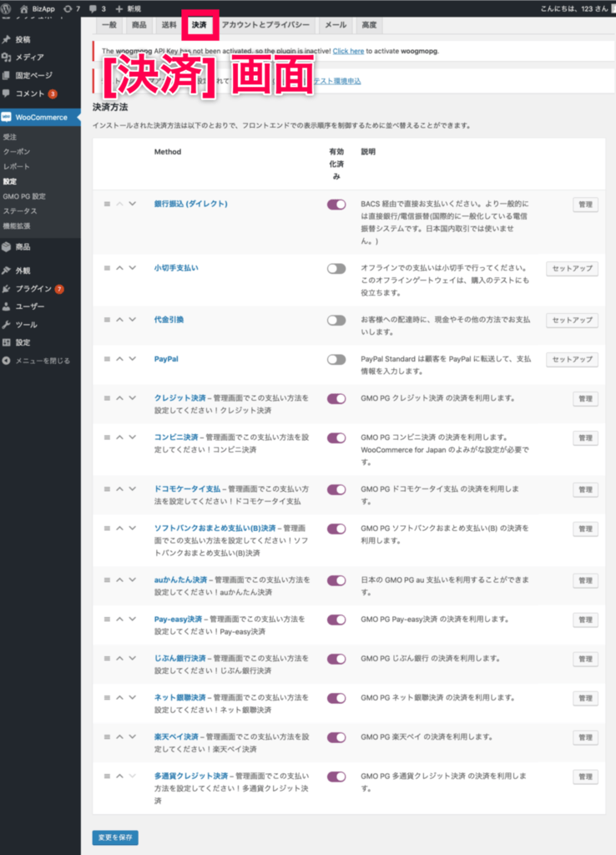Viewport: 616px width, 855px height.
Task: Click the WordPress logo in admin bar
Action: coord(7,8)
